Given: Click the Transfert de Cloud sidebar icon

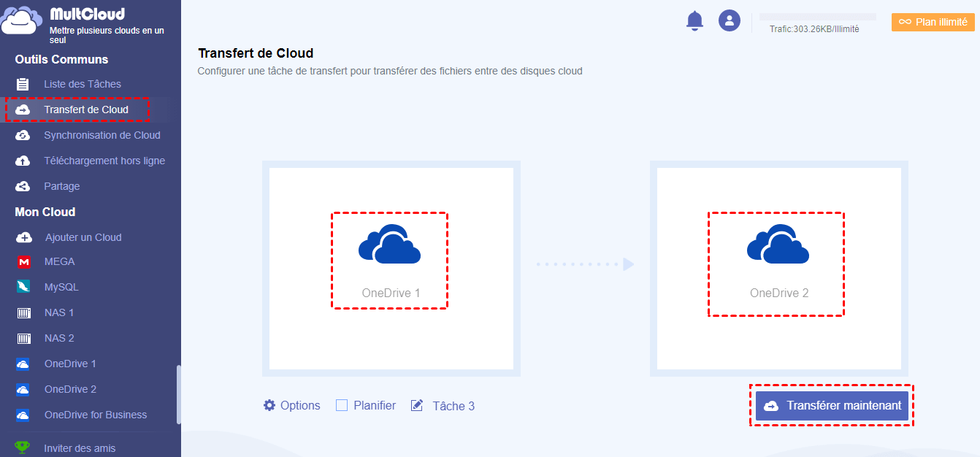Looking at the screenshot, I should (x=23, y=110).
